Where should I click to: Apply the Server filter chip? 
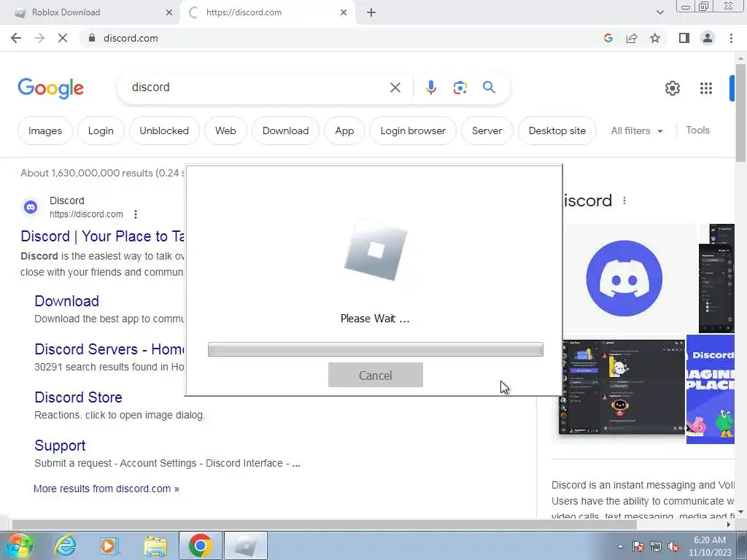pyautogui.click(x=487, y=131)
